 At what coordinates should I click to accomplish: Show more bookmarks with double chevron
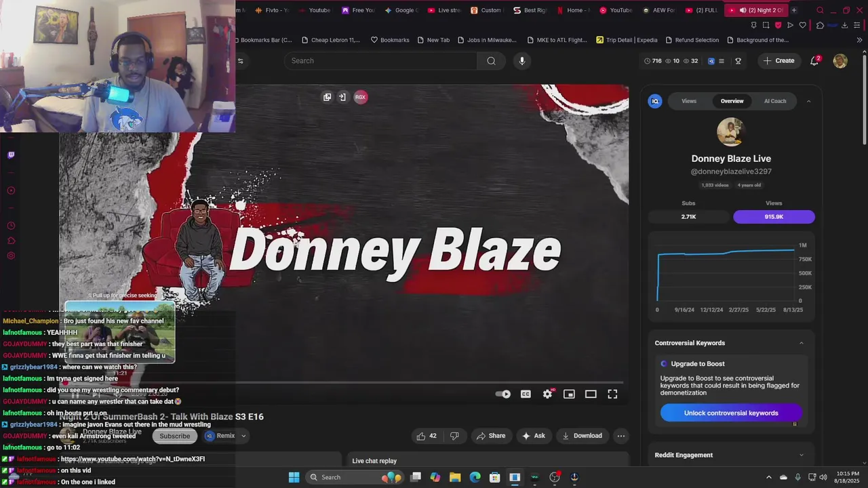point(860,40)
